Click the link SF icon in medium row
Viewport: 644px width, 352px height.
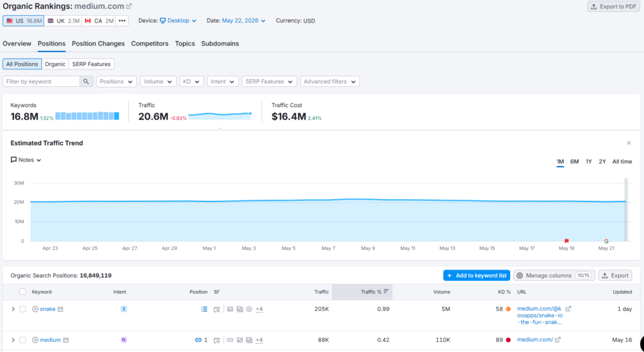[x=230, y=340]
